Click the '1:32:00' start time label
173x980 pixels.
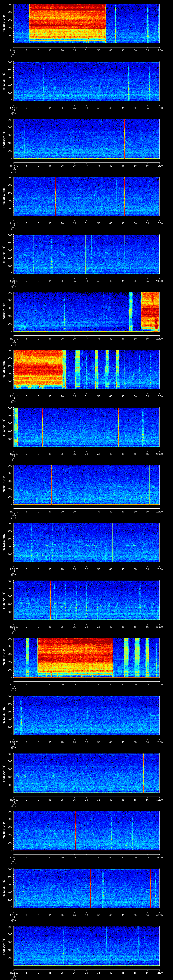(14, 972)
